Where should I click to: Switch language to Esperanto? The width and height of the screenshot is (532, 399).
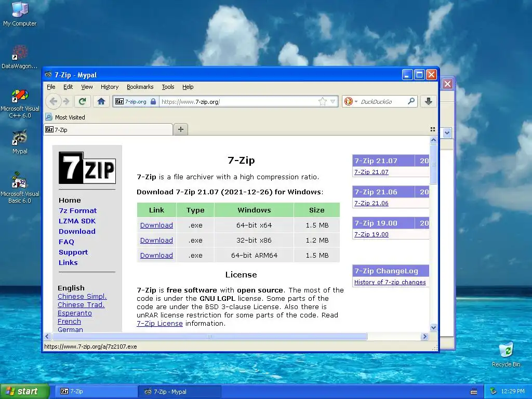pyautogui.click(x=75, y=313)
